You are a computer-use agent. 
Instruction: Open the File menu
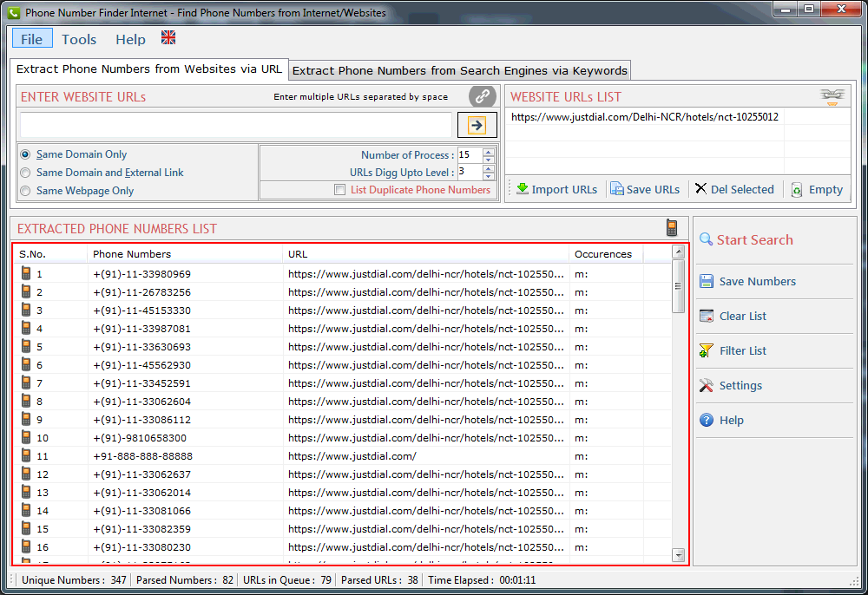pos(32,39)
